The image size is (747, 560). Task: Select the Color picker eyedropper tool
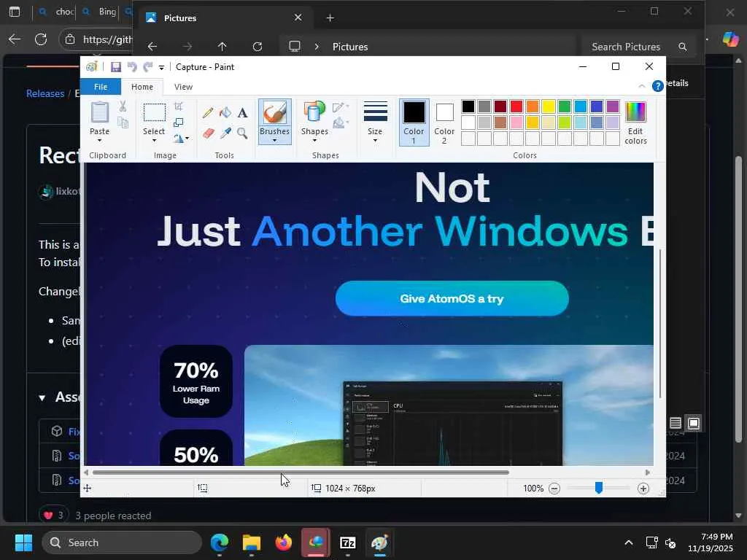pos(225,133)
